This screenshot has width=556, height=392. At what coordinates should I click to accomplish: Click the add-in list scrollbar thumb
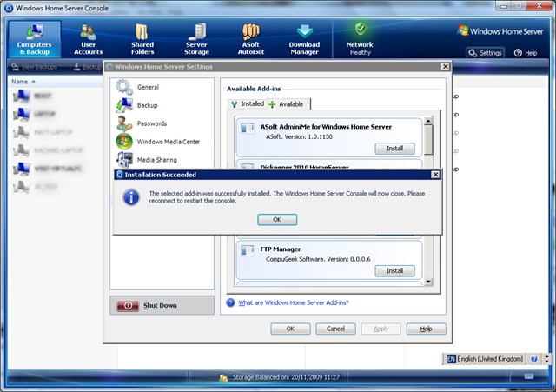428,140
